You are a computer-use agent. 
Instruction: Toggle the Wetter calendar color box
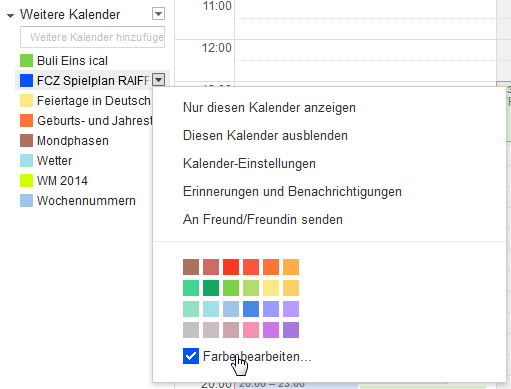coord(26,161)
